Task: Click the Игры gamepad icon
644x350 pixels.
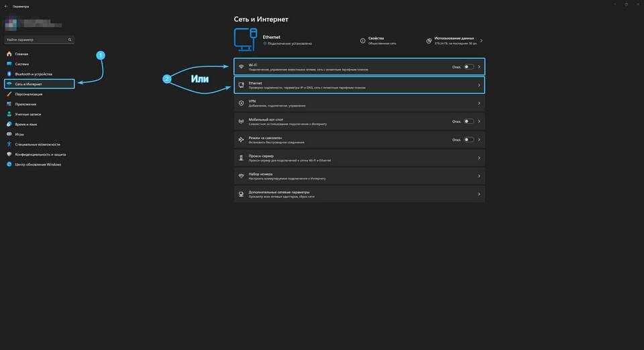Action: click(x=9, y=134)
